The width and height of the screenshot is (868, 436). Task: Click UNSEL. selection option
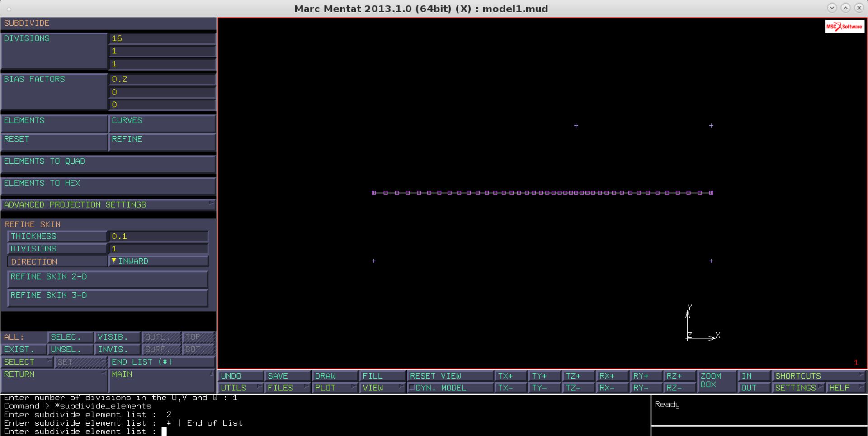click(x=71, y=349)
